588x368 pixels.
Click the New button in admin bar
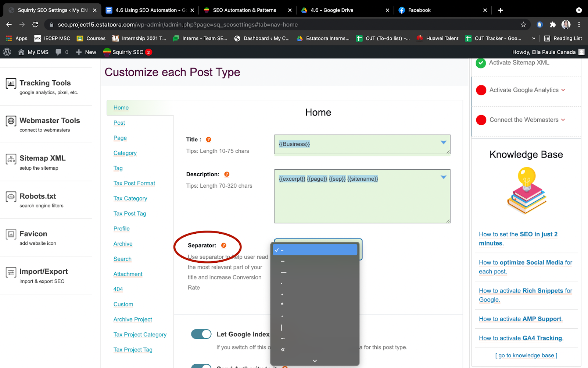coord(86,52)
